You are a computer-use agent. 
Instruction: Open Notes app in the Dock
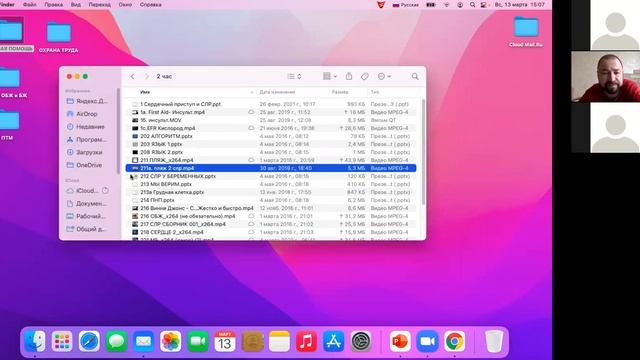(x=279, y=341)
